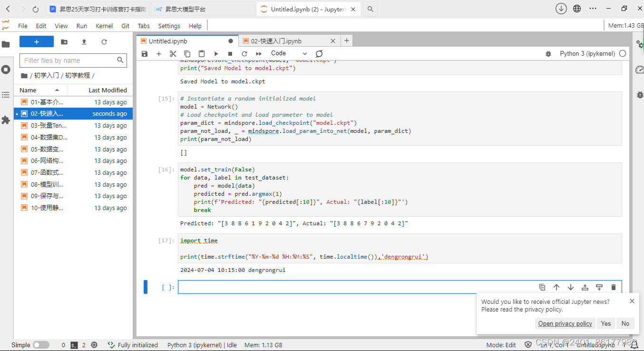Switch to 昇思大模型平台 browser tab

click(203, 9)
